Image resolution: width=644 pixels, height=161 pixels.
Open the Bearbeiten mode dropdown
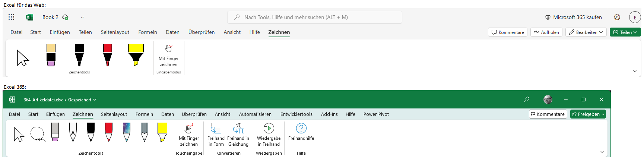pyautogui.click(x=586, y=32)
